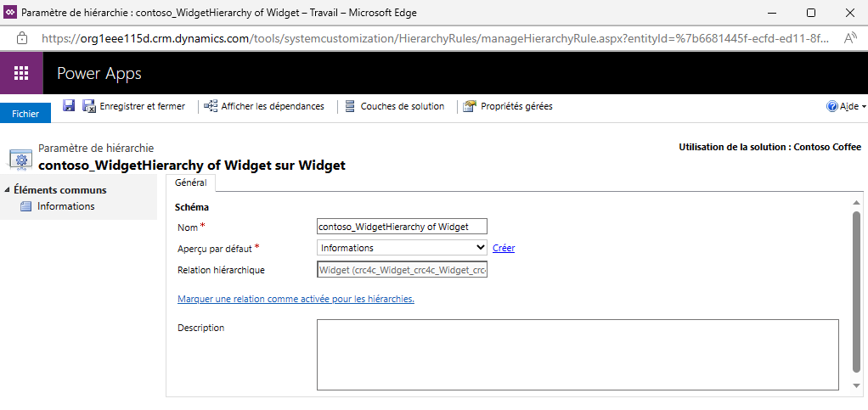Open Afficher les dépendances
868x410 pixels.
point(264,106)
